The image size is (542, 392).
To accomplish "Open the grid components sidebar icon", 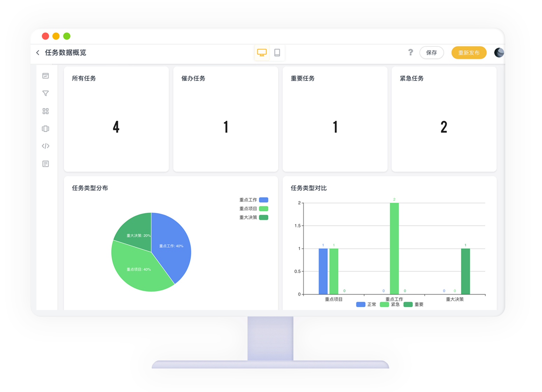I will (x=46, y=111).
